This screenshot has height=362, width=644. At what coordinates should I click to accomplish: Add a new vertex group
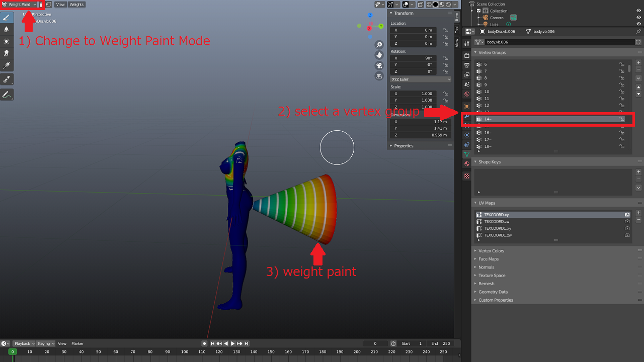tap(638, 62)
